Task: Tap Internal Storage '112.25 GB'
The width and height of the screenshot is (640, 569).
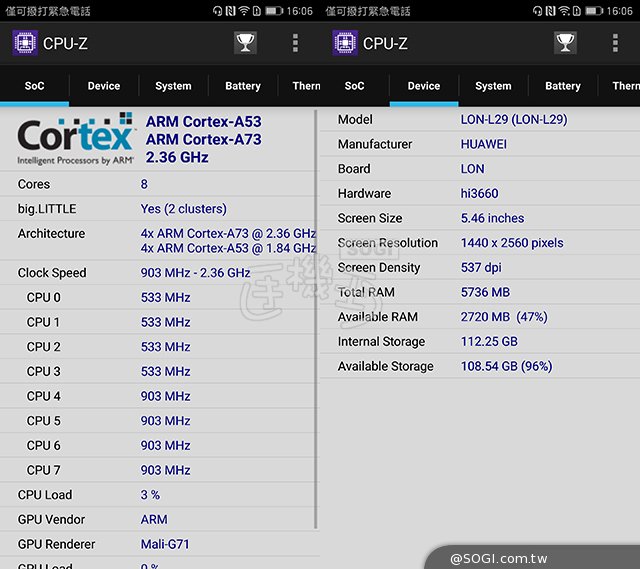Action: click(x=489, y=341)
